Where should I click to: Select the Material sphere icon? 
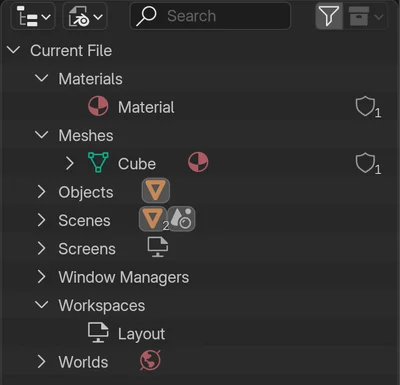[98, 106]
